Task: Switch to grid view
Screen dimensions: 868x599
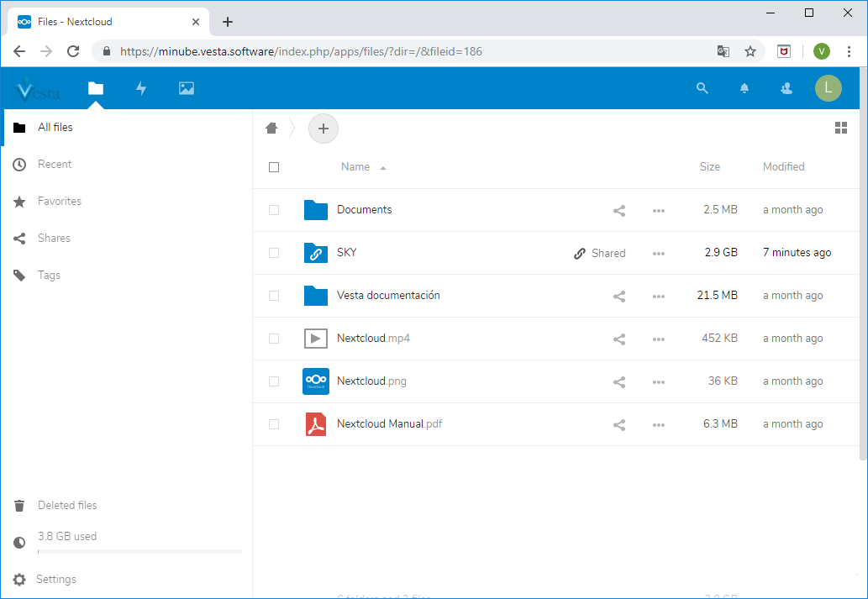Action: click(840, 128)
